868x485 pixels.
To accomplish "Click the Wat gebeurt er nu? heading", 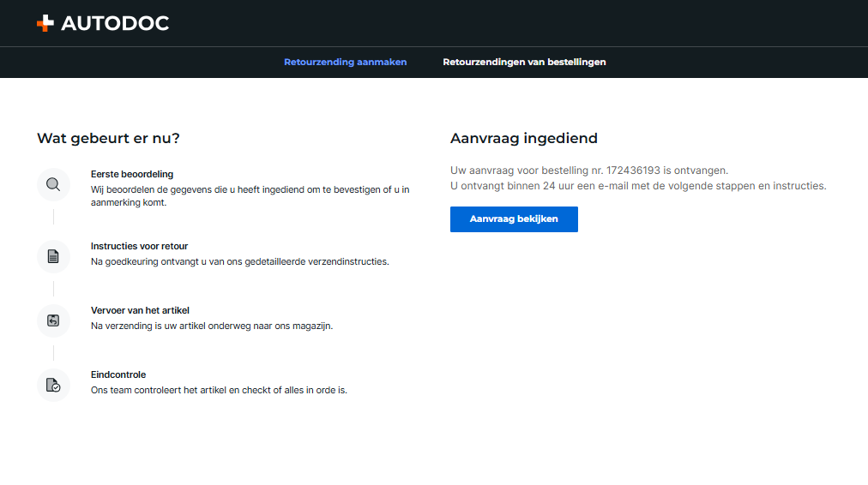I will 108,138.
